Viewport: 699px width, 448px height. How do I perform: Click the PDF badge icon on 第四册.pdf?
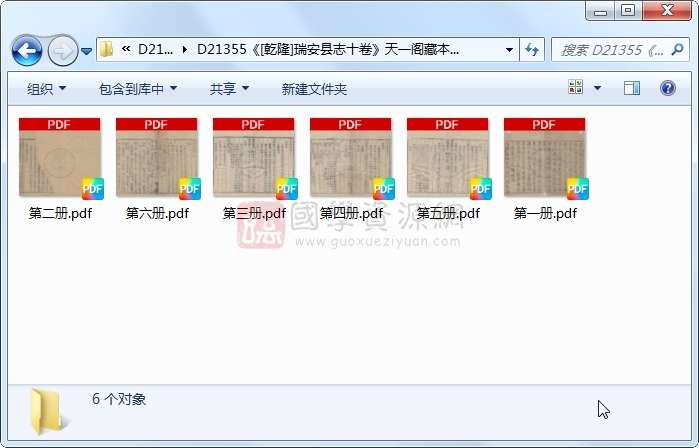[x=384, y=189]
